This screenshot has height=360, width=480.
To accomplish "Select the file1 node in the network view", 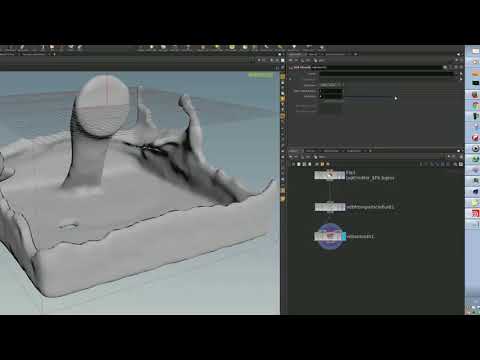I will pos(329,175).
